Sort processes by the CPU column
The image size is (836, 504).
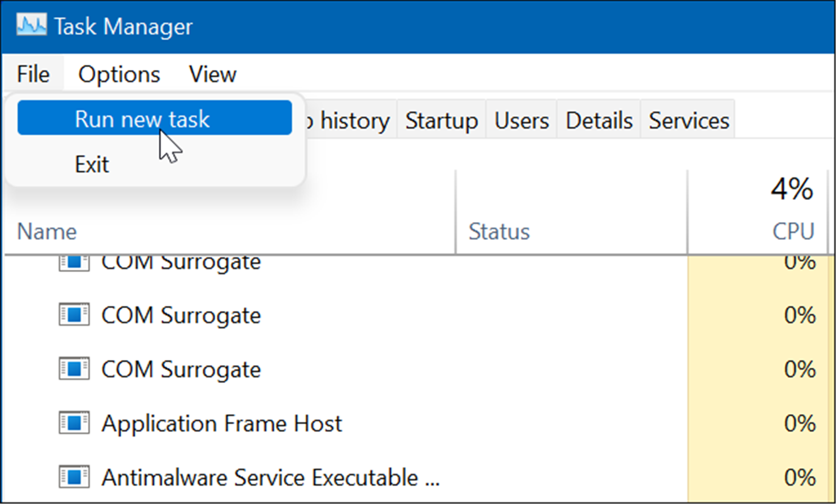793,230
